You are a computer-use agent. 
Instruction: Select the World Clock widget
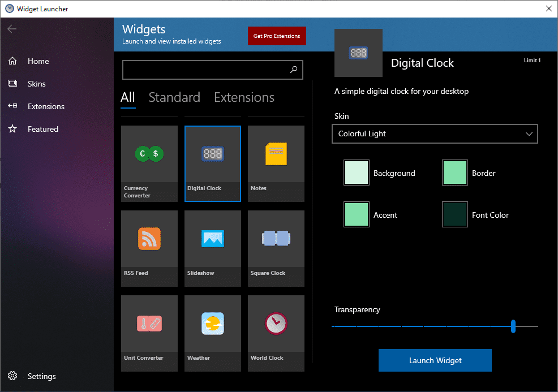point(276,333)
